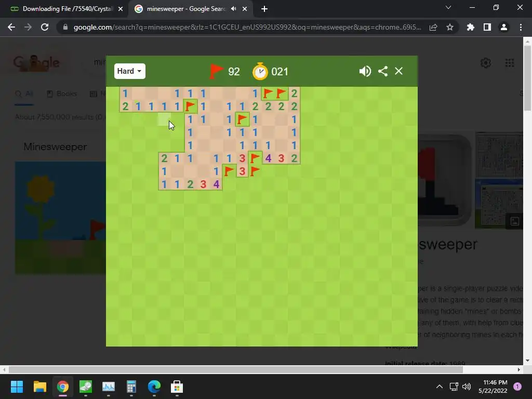
Task: Select the Books search tab
Action: 62,94
